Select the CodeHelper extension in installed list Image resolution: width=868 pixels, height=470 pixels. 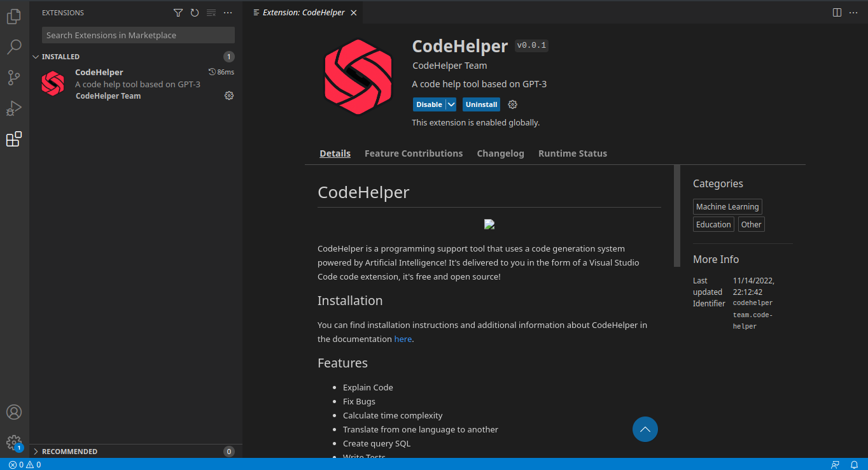[x=137, y=83]
